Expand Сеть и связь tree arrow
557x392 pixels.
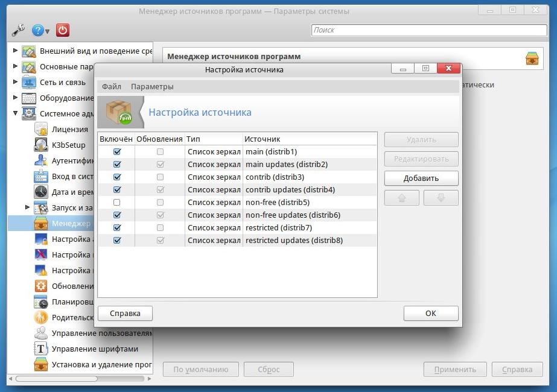(15, 81)
